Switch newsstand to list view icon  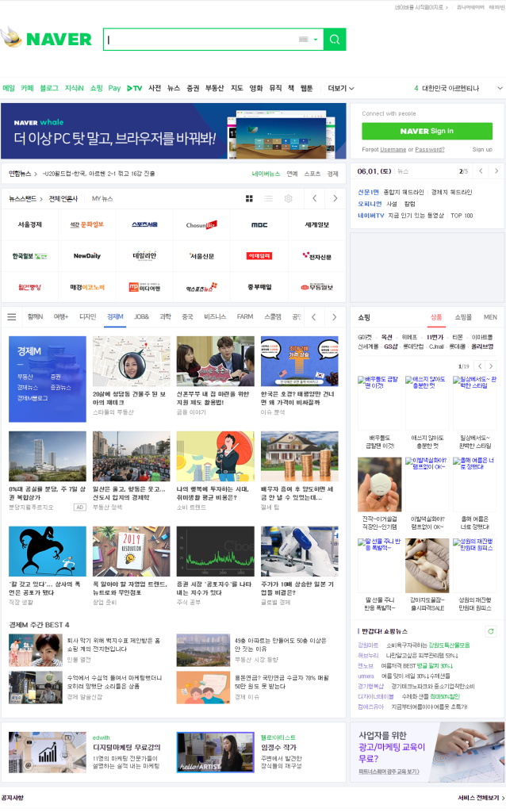(x=268, y=199)
